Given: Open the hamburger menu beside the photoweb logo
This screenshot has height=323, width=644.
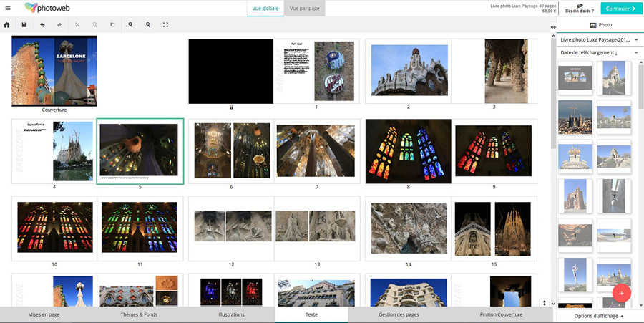Looking at the screenshot, I should (x=7, y=8).
